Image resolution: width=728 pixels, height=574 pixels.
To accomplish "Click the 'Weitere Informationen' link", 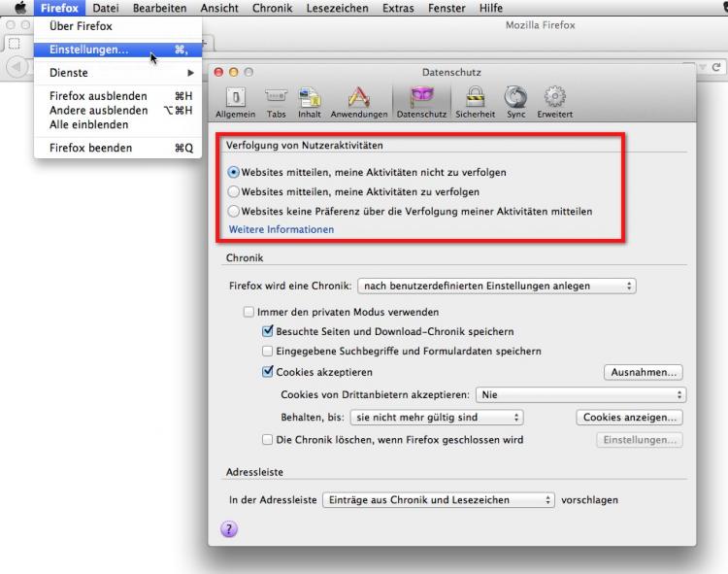I will [281, 229].
